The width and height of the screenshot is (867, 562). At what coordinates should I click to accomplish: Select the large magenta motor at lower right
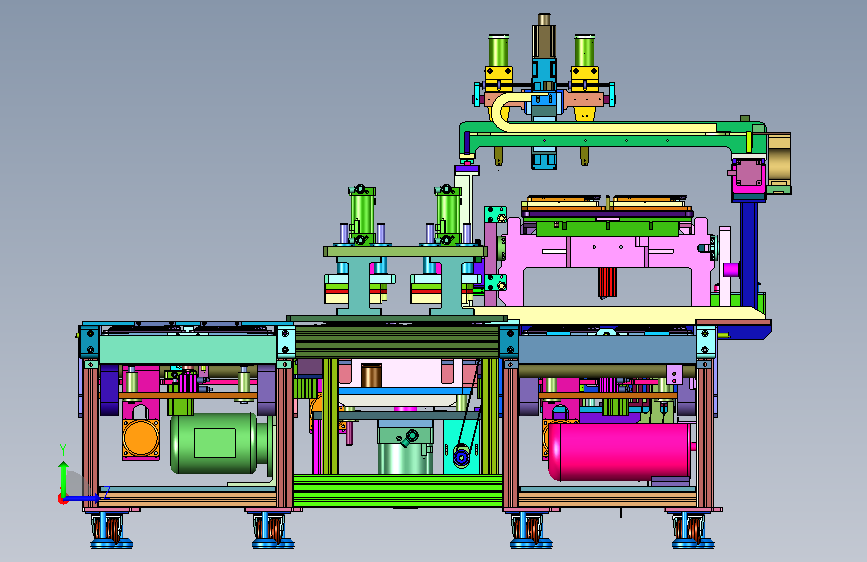[x=619, y=451]
